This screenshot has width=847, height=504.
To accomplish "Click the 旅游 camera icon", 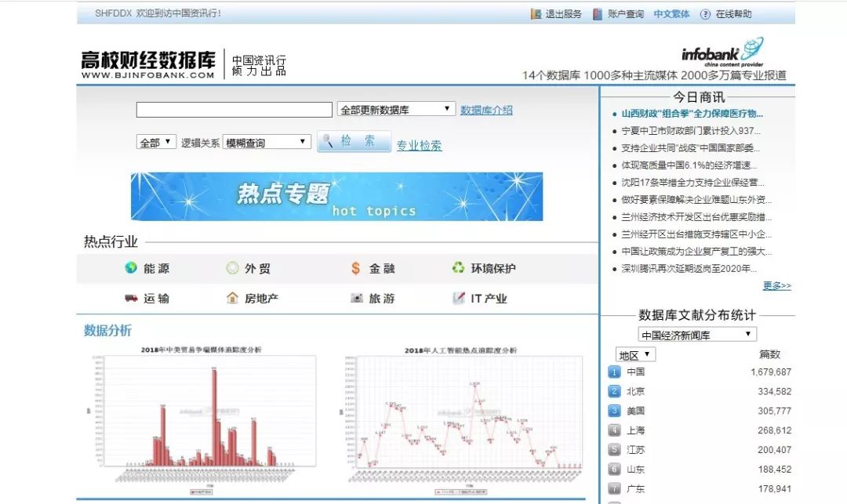I will tap(357, 298).
